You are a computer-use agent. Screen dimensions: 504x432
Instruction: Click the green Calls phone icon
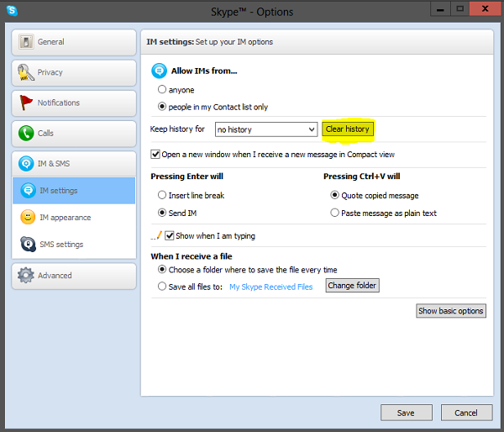pos(25,133)
